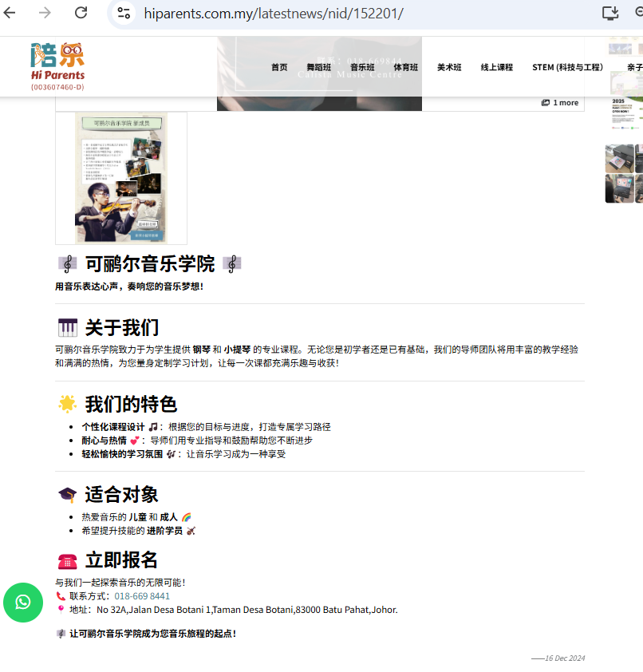
Task: Open the 体育班 menu item
Action: click(406, 67)
